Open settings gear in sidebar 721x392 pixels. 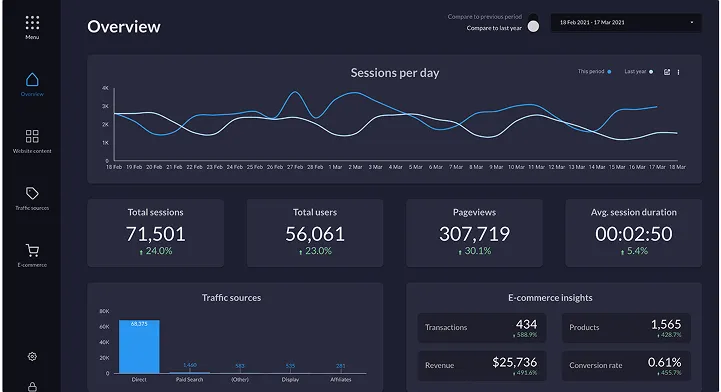coord(32,356)
